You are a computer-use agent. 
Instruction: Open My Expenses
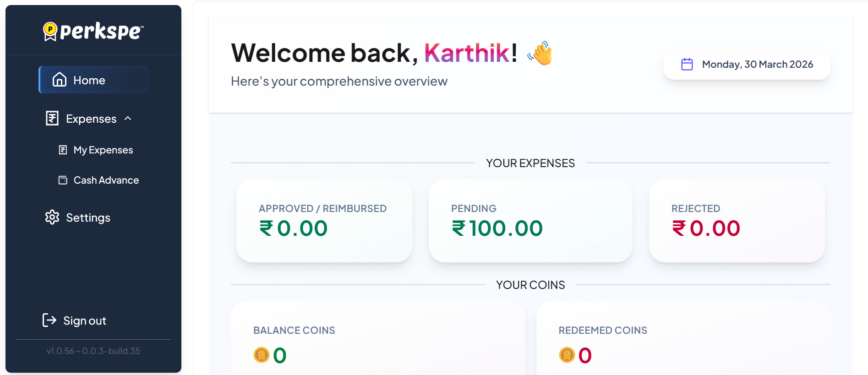pos(103,149)
